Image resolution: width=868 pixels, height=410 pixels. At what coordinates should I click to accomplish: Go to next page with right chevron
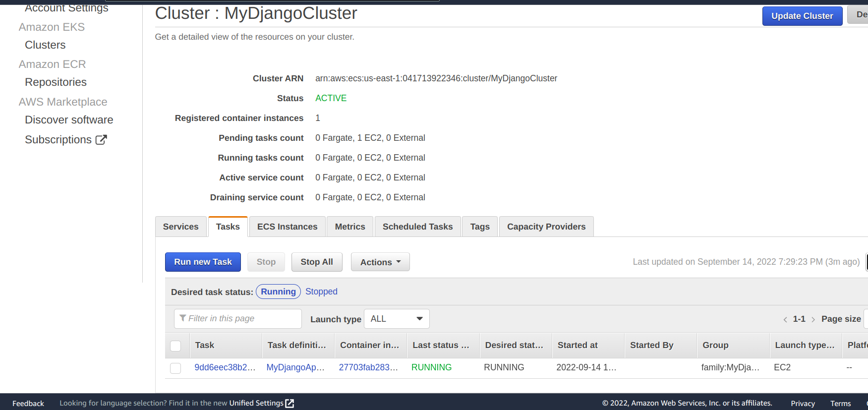pos(813,319)
